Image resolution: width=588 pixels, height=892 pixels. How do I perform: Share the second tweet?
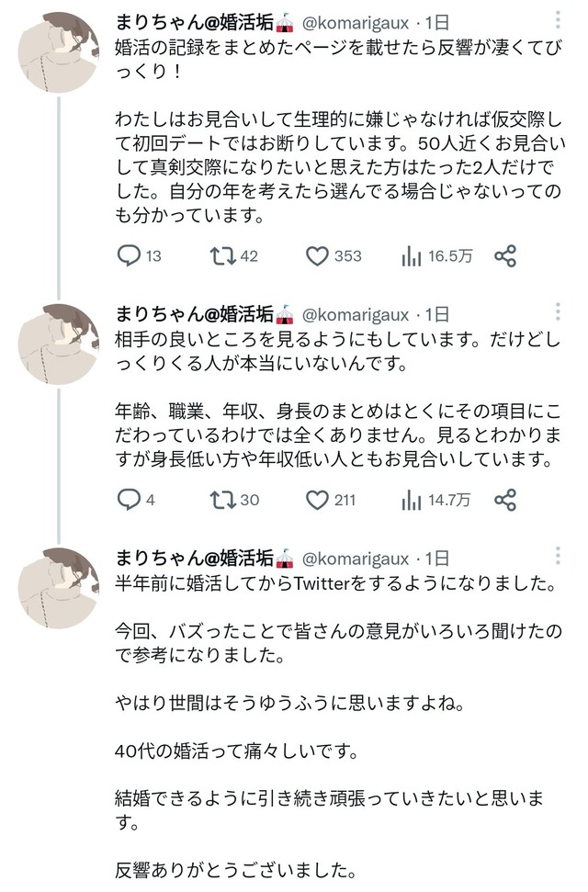[x=504, y=500]
